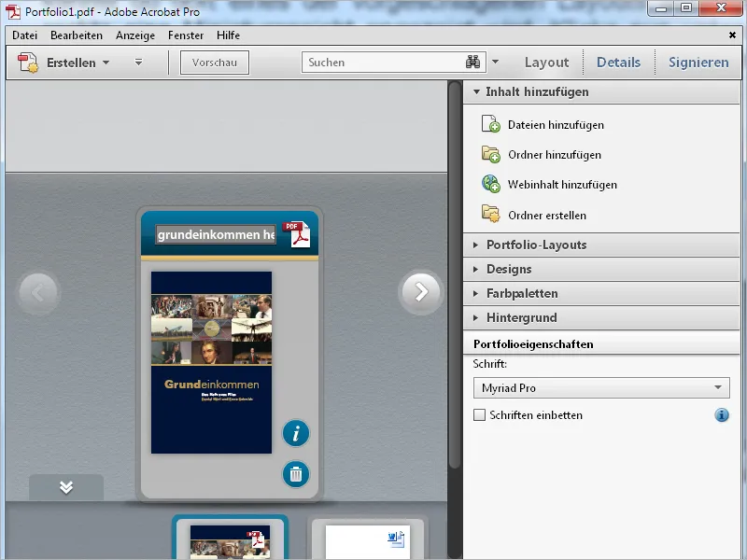Open the Signieren pane
The height and width of the screenshot is (560, 747).
(698, 63)
